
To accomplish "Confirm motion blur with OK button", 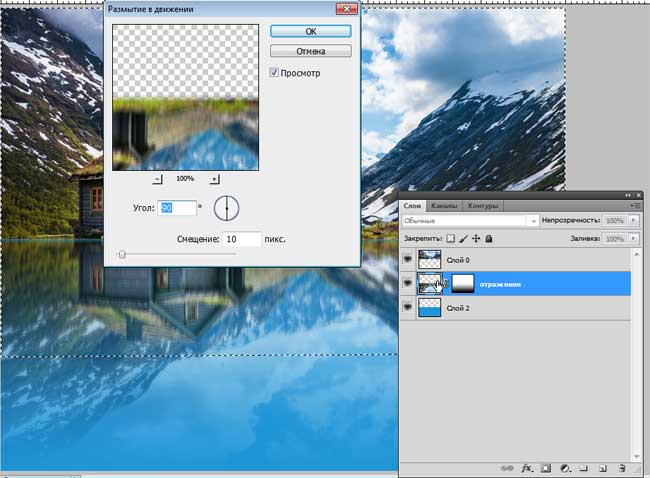I will 310,31.
